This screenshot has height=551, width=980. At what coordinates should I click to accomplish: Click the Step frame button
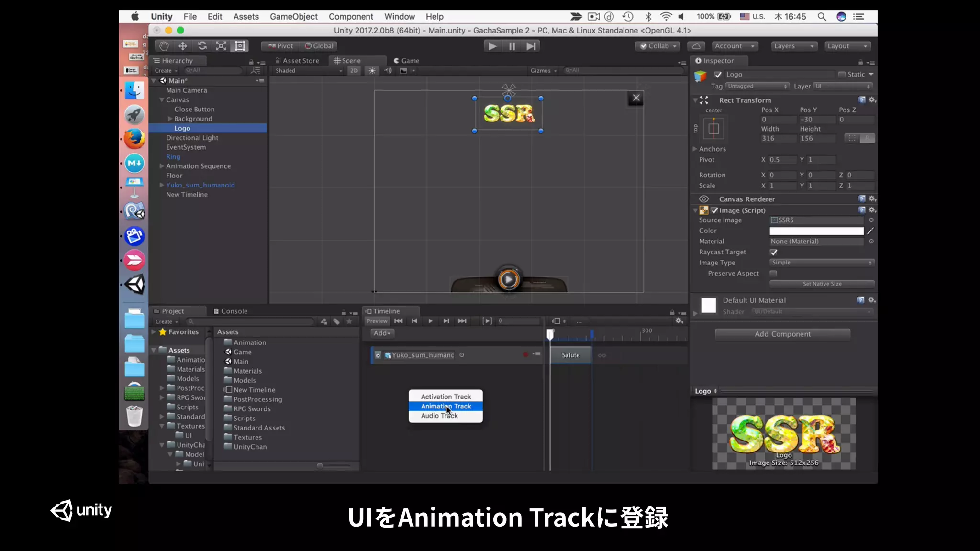(x=531, y=46)
